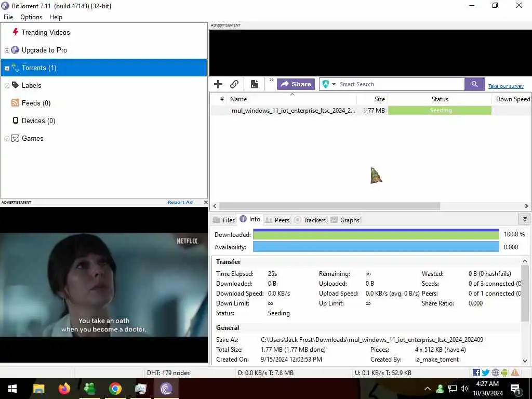This screenshot has width=532, height=399.
Task: Show hidden system tray icons chevron
Action: coord(428,389)
